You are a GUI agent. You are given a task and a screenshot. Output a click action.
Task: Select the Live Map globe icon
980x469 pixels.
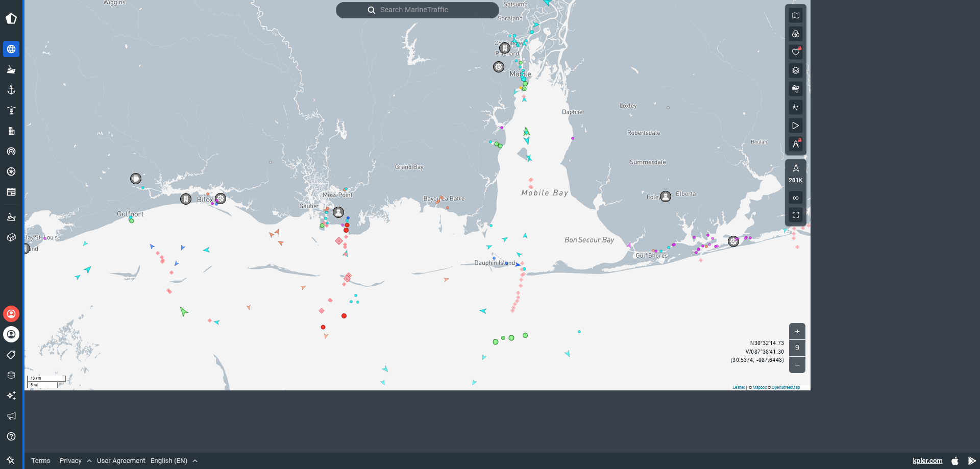point(11,49)
